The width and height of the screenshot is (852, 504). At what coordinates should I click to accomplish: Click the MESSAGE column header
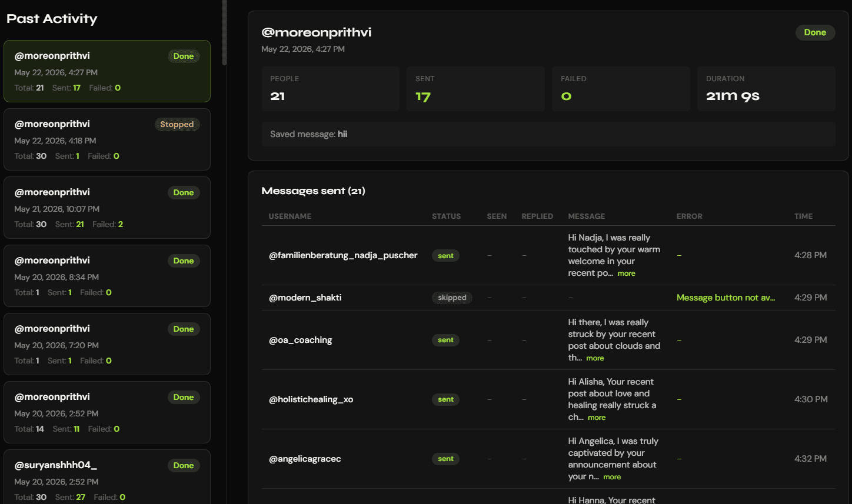coord(587,216)
